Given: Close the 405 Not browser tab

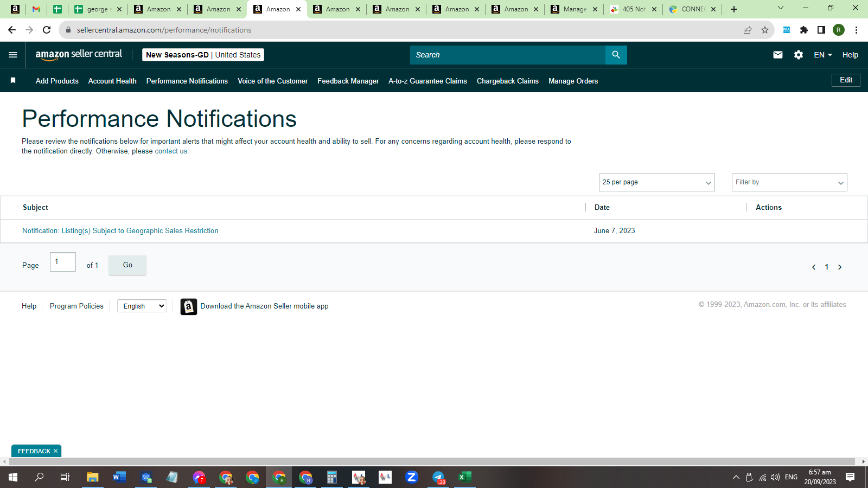Looking at the screenshot, I should (x=654, y=9).
